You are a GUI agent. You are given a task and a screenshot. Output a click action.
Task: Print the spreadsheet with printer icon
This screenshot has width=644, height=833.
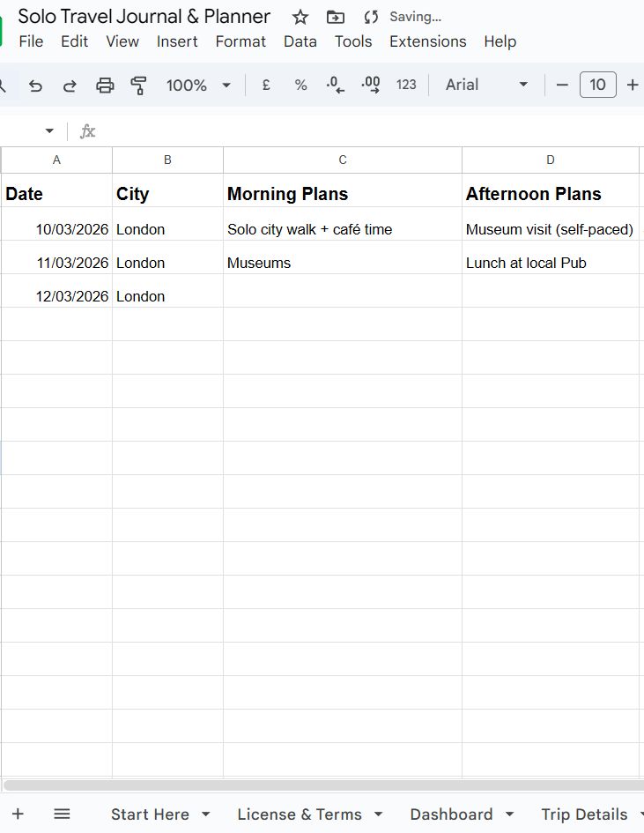point(105,86)
